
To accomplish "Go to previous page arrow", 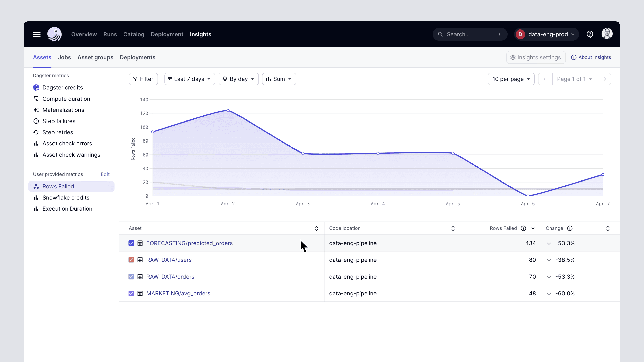I will pyautogui.click(x=545, y=79).
